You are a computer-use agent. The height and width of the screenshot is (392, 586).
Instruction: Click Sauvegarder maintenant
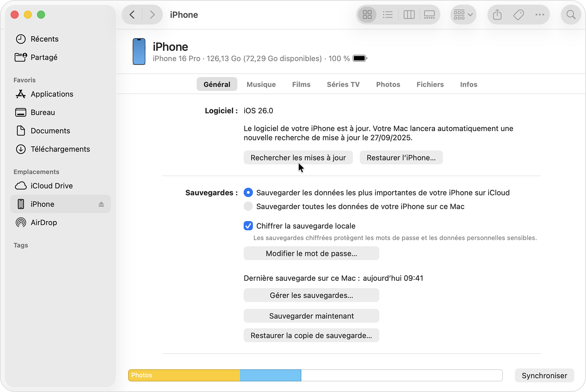coord(311,315)
